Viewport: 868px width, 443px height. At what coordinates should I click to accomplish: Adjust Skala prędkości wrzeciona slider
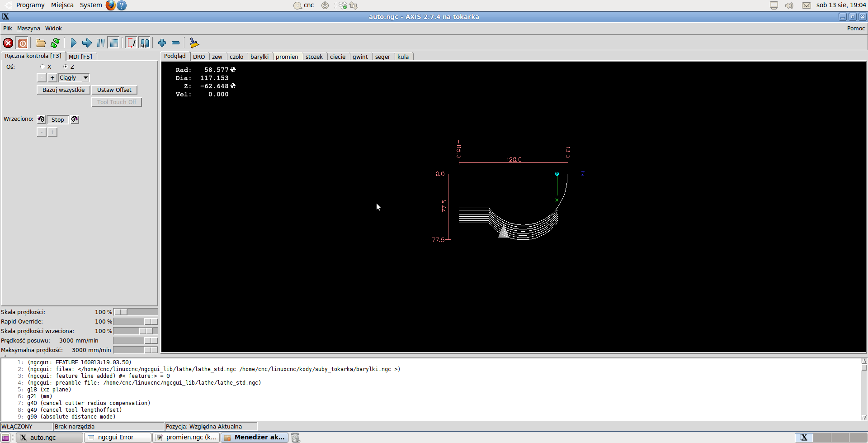pos(136,331)
